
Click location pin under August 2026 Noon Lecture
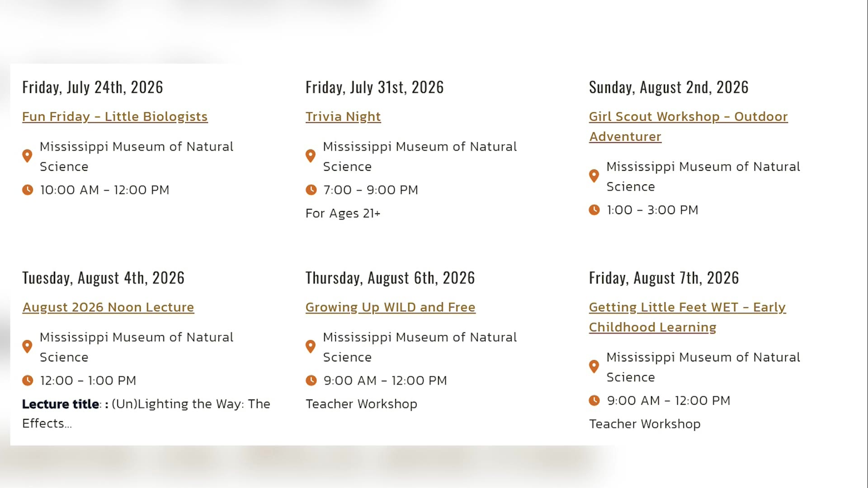coord(27,347)
